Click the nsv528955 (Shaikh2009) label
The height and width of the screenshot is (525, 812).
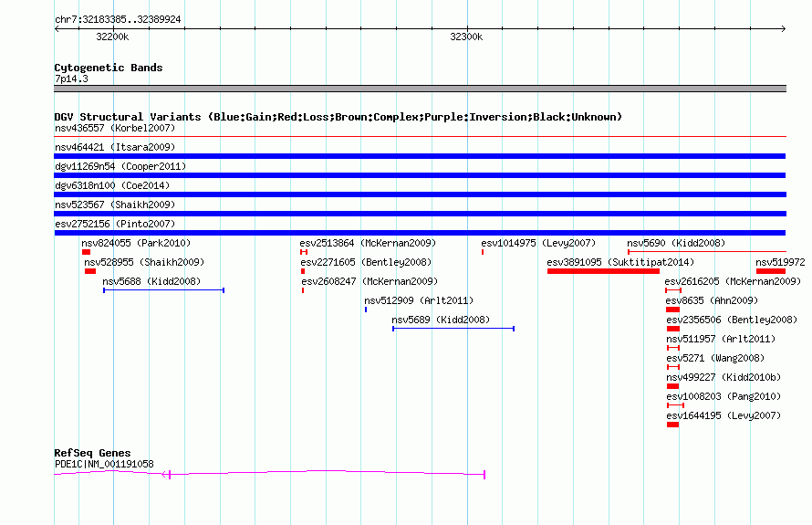[x=144, y=262]
